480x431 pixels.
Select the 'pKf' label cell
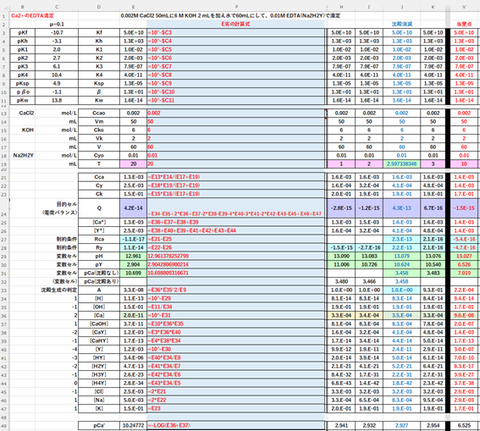22,33
